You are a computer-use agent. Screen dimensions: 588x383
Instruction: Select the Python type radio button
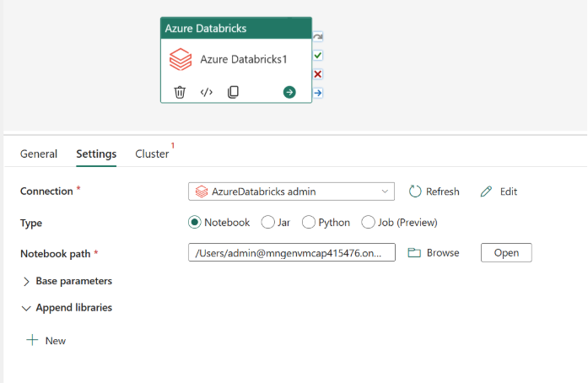(308, 223)
